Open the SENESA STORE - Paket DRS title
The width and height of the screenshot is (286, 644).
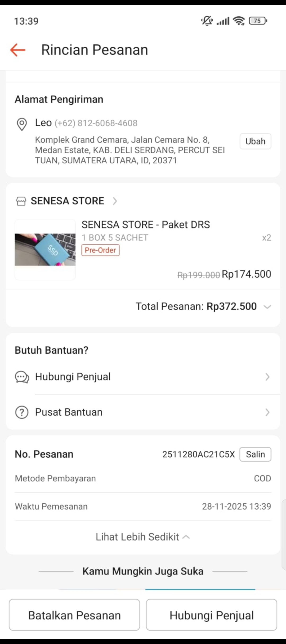click(x=146, y=225)
